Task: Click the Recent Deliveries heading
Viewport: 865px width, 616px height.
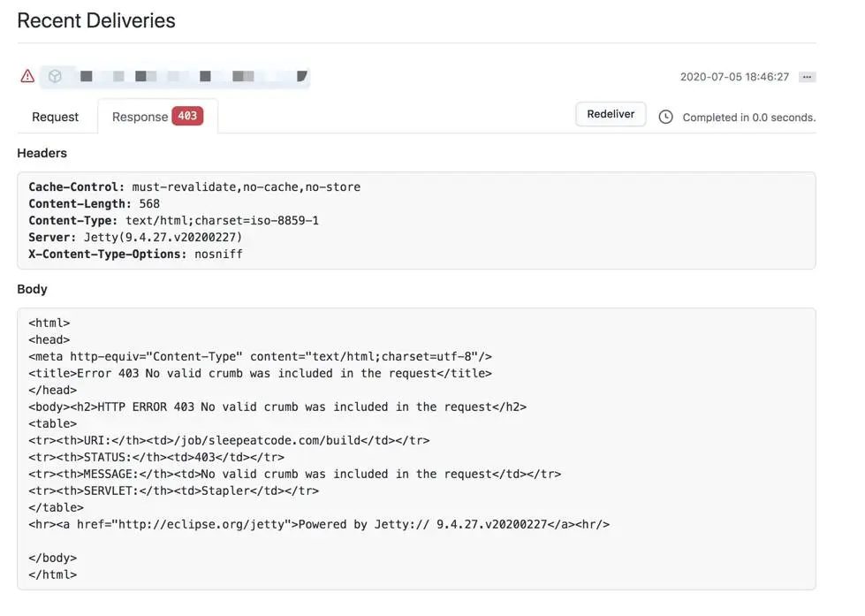Action: (96, 21)
